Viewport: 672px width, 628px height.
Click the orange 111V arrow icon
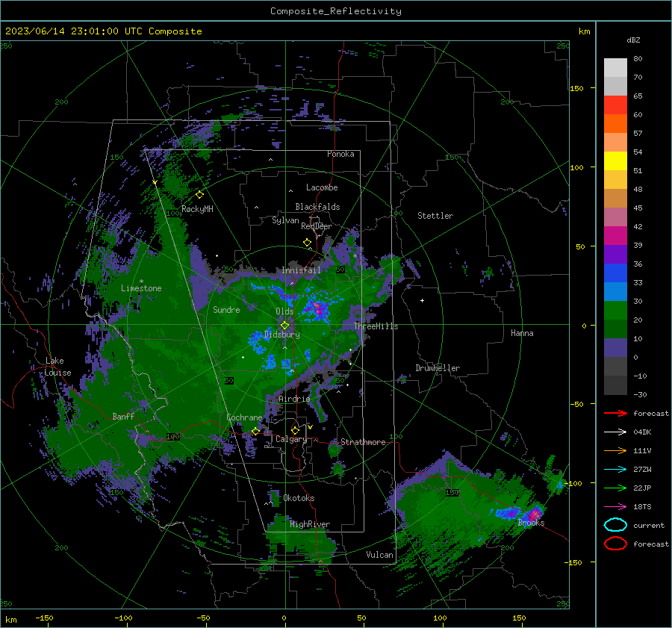click(615, 450)
